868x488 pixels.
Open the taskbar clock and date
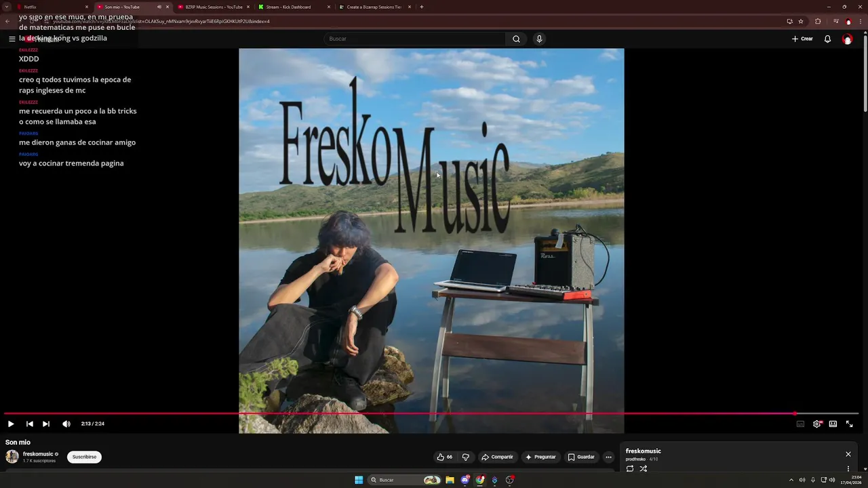point(851,480)
